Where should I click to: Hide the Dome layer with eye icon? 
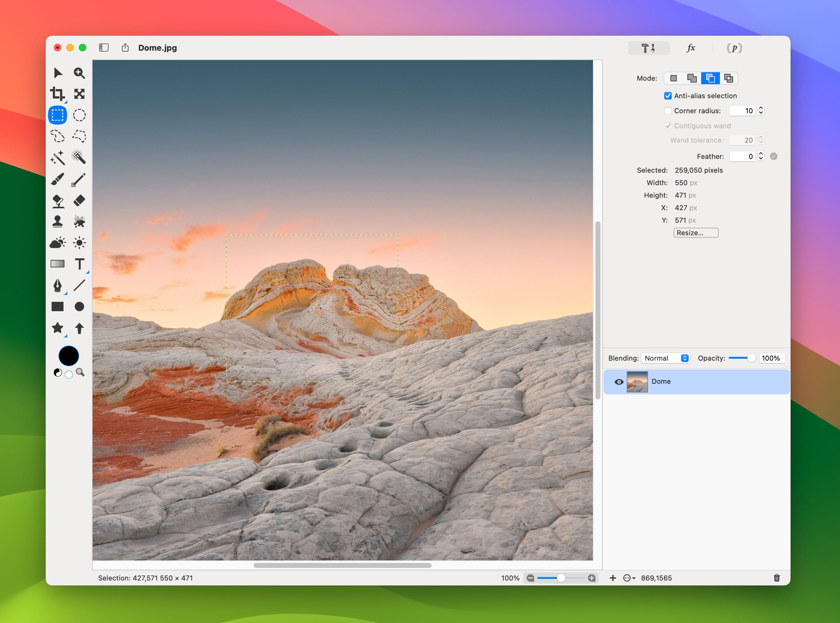619,382
